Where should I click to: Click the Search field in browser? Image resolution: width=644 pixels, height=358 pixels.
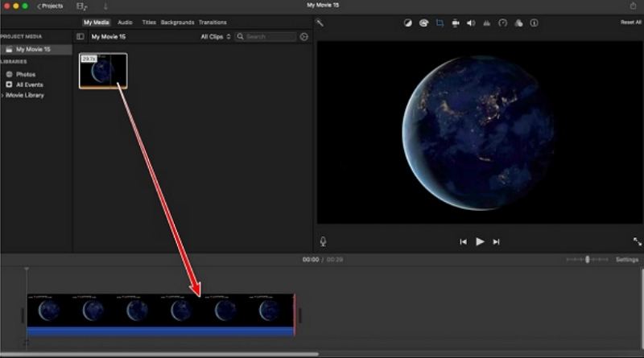[266, 36]
